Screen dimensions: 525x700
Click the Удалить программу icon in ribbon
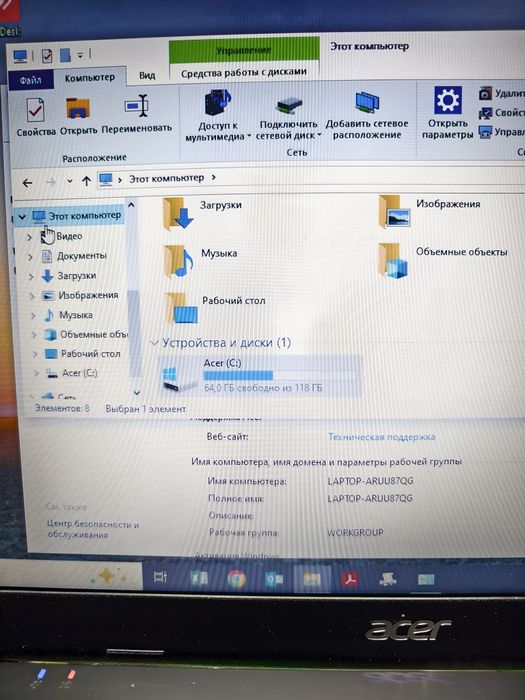(485, 94)
